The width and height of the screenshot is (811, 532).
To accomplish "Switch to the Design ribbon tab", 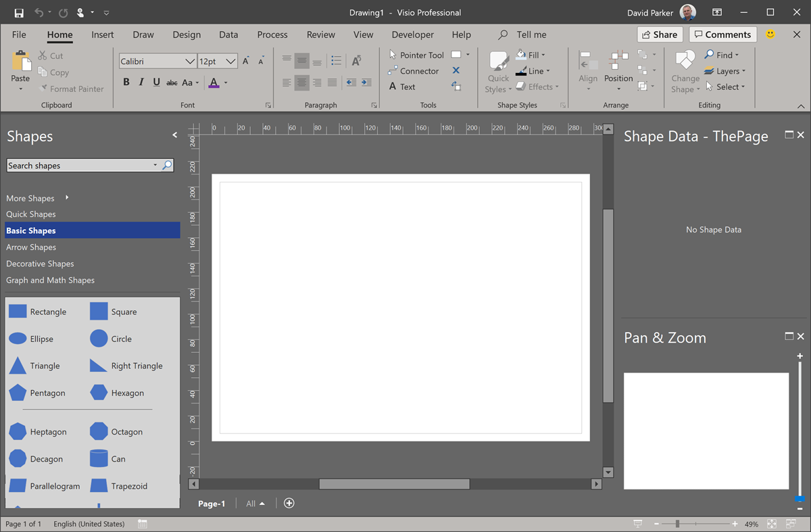I will (187, 34).
